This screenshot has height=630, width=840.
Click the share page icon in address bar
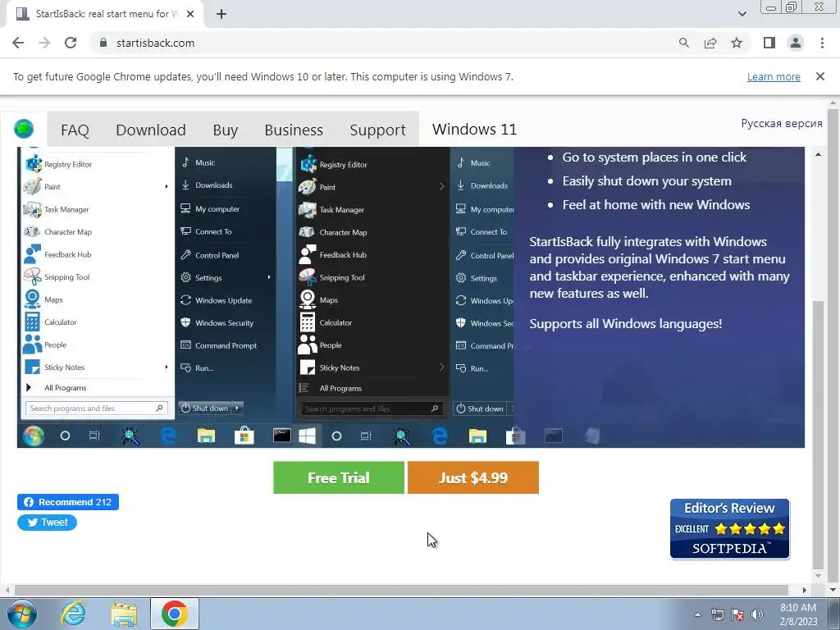coord(710,43)
